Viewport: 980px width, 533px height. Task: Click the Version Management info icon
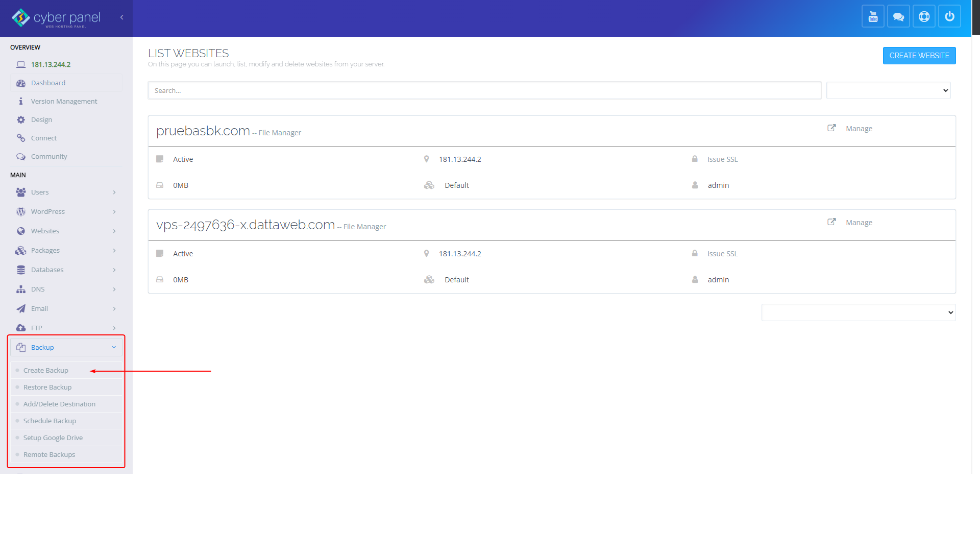coord(21,102)
